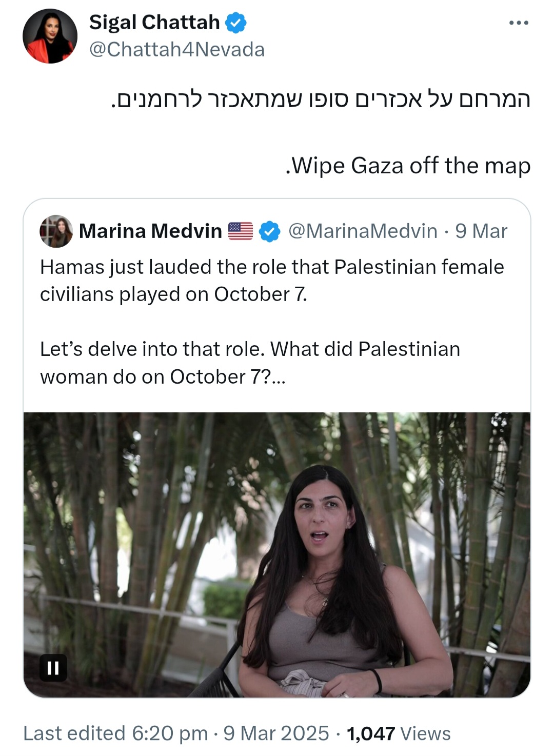View edit history via "Last edited"
The width and height of the screenshot is (554, 756).
(74, 733)
